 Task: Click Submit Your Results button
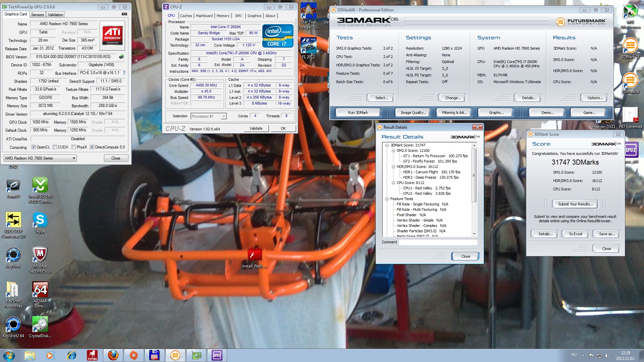coord(575,204)
